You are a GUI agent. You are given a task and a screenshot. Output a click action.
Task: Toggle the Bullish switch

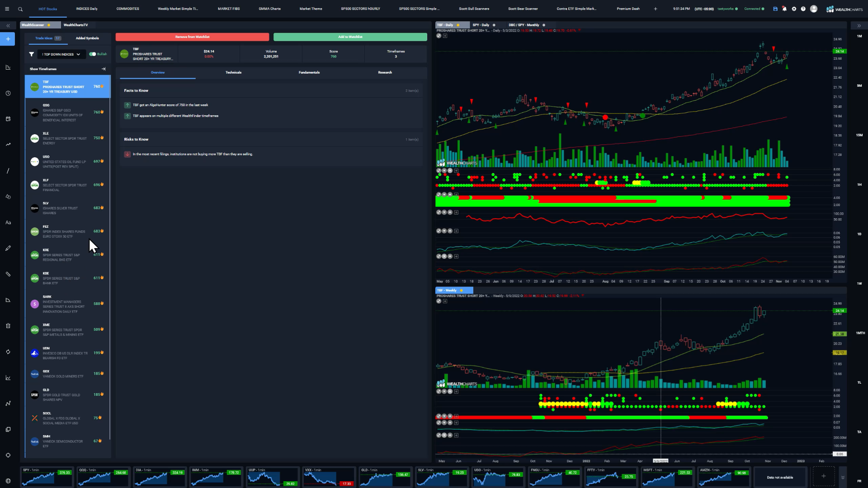(x=93, y=54)
